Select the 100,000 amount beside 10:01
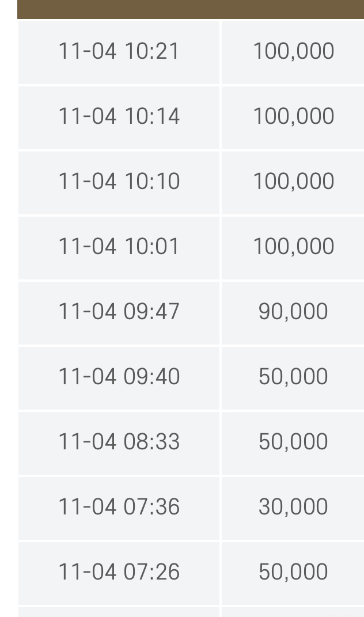364x617 pixels. [x=293, y=247]
